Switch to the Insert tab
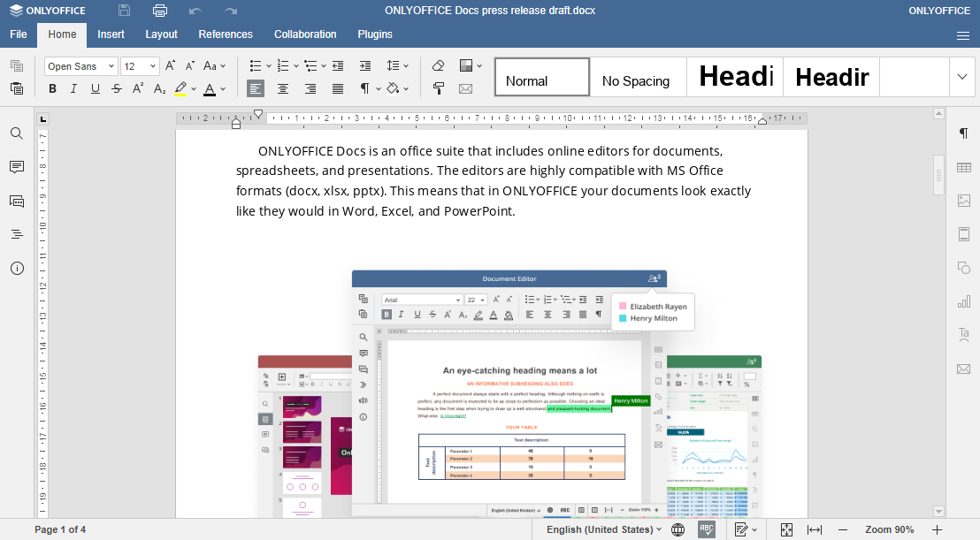The width and height of the screenshot is (980, 540). point(111,34)
